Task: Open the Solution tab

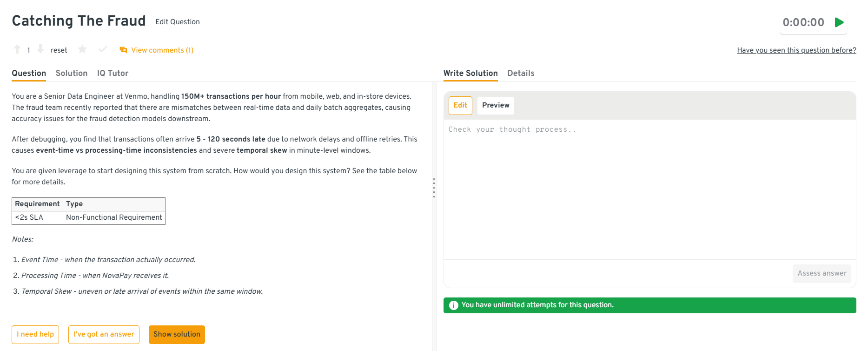Action: pos(72,73)
